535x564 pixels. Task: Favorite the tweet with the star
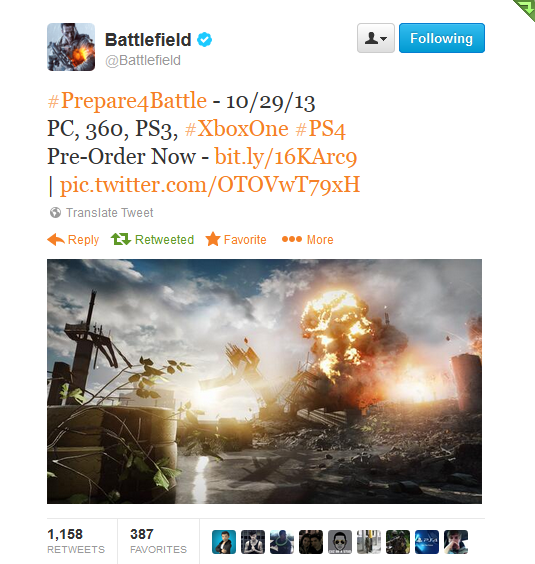236,240
